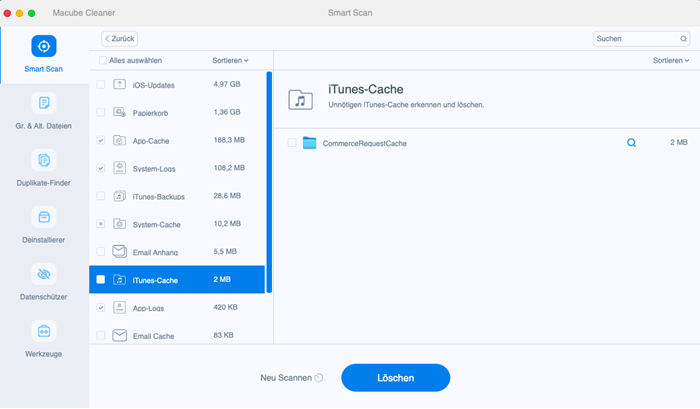Screen dimensions: 700x409
Task: Open the Datenschützer crossed-eye icon
Action: click(x=44, y=274)
